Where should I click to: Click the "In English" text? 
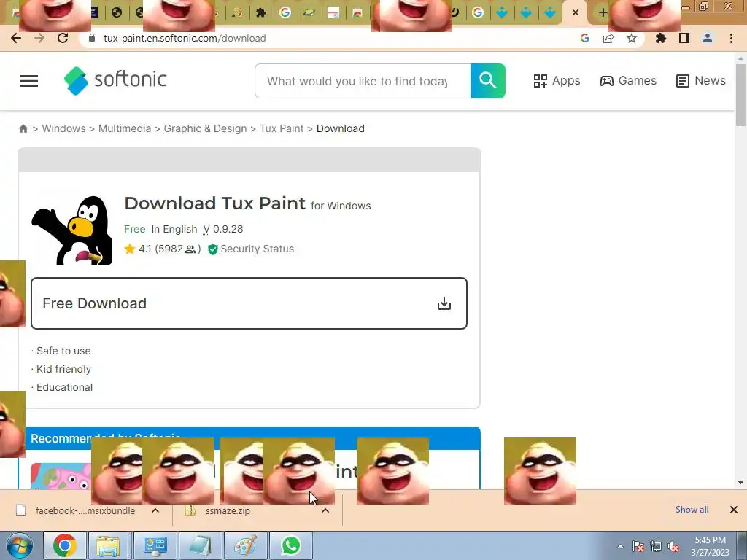click(174, 229)
